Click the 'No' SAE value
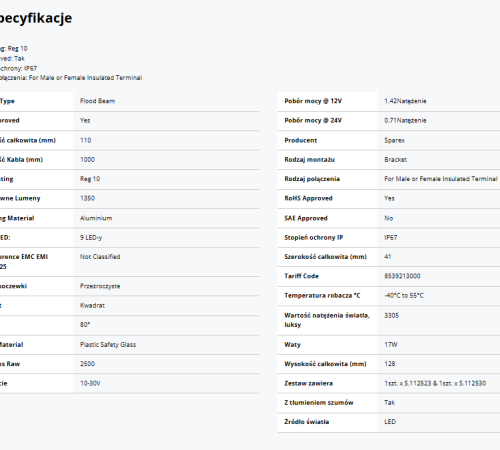The height and width of the screenshot is (450, 500). 389,218
